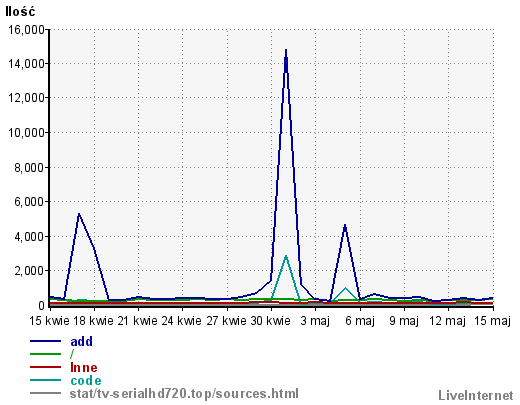
Task: Click the blue peak before 6 maj
Action: click(345, 225)
